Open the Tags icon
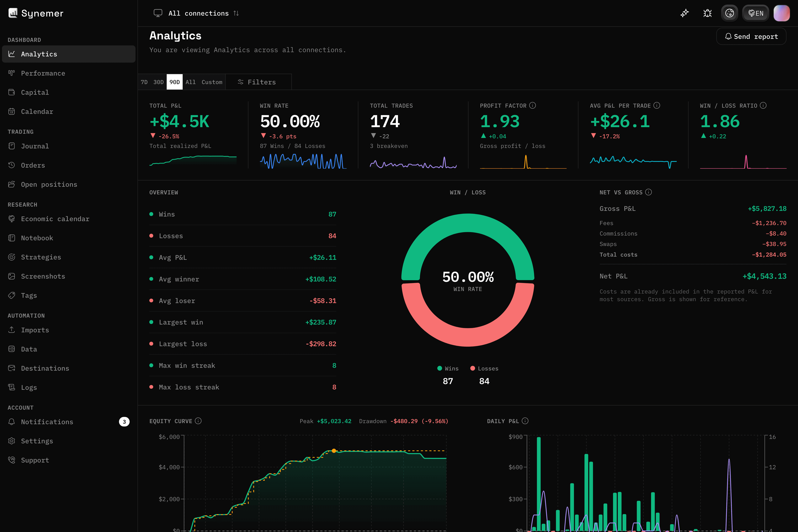 (12, 296)
